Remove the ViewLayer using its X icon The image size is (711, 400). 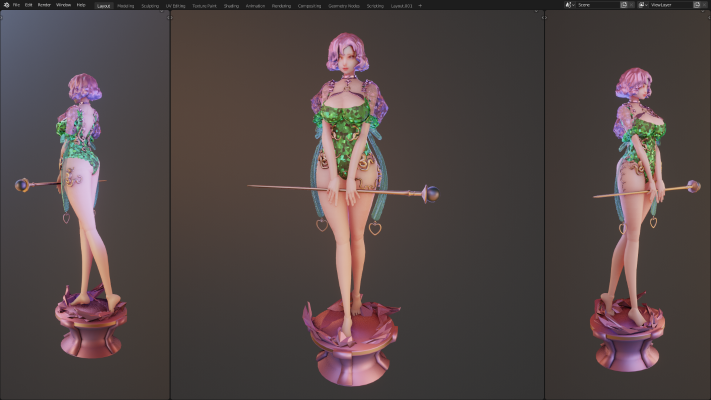coord(705,5)
